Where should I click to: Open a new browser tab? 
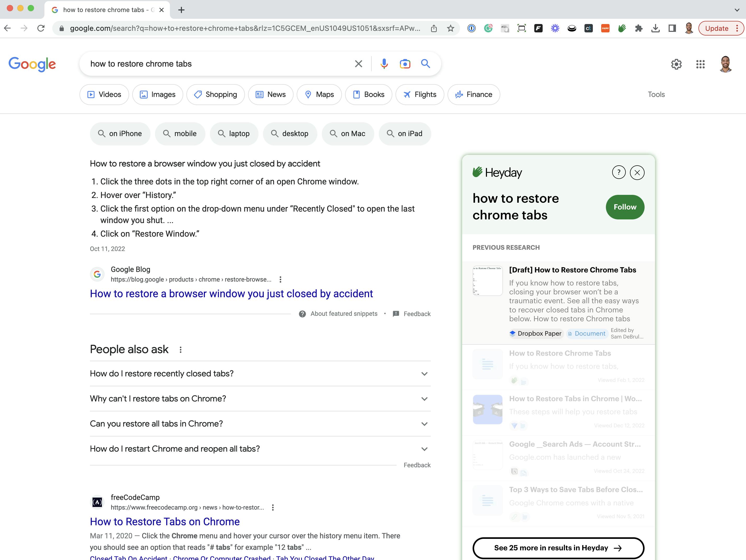pos(181,10)
